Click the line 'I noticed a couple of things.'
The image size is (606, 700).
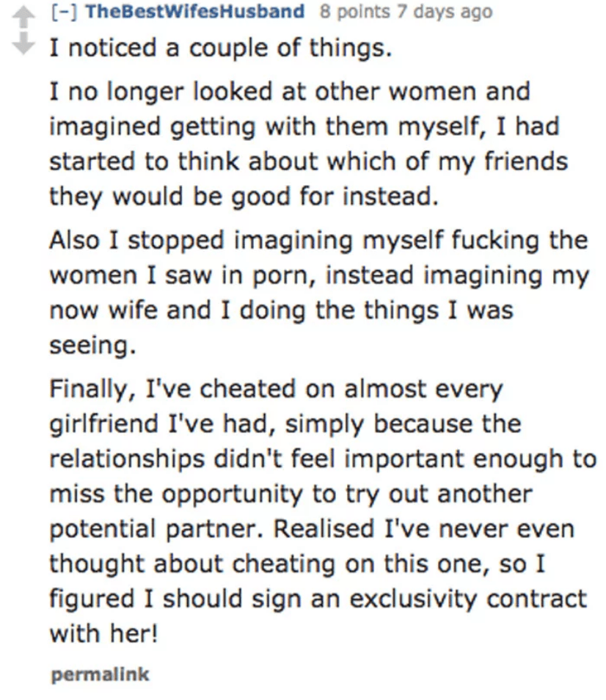221,47
